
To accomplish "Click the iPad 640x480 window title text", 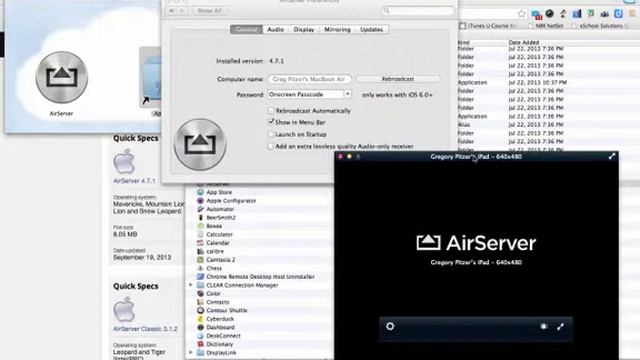I will pyautogui.click(x=476, y=157).
